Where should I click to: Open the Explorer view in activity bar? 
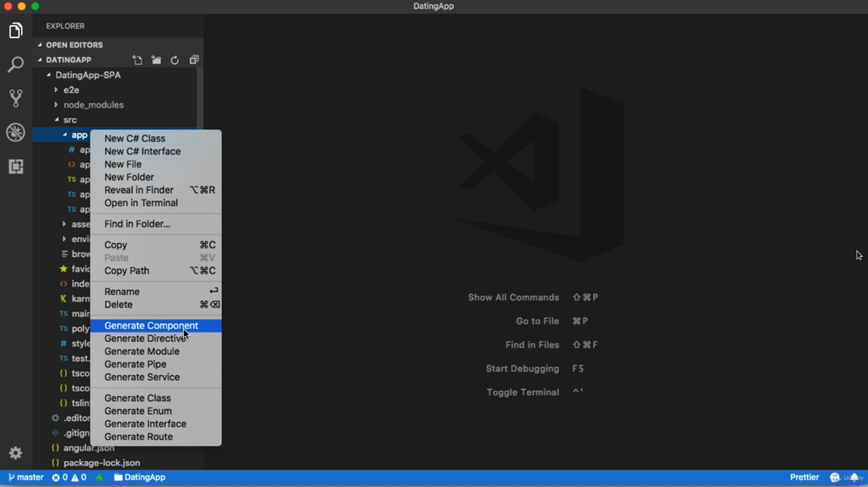tap(16, 30)
